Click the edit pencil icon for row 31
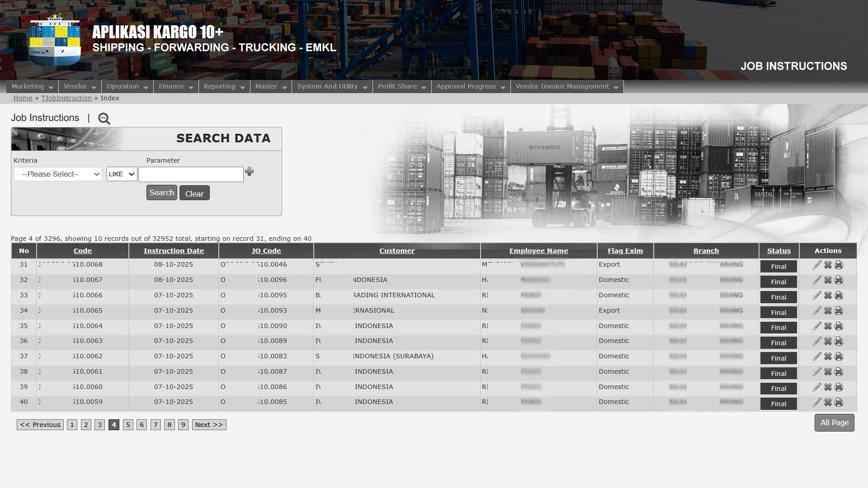Screen dimensions: 868x488 pos(816,265)
